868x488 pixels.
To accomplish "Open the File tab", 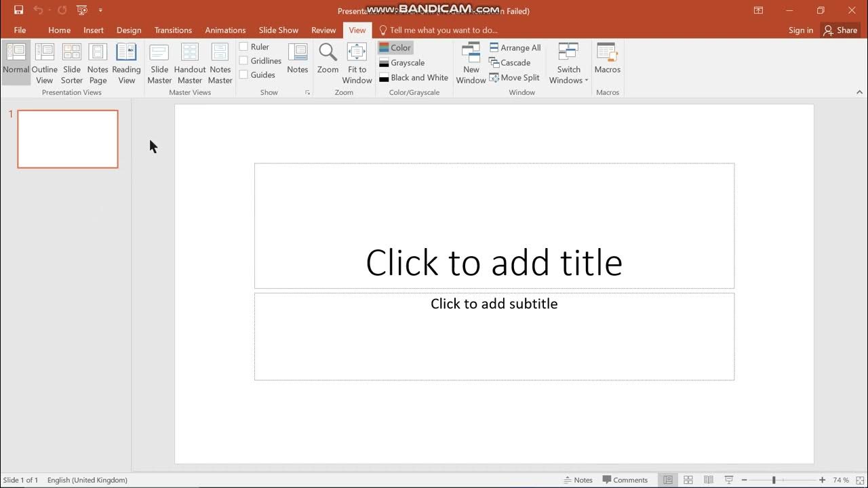I will (x=20, y=30).
